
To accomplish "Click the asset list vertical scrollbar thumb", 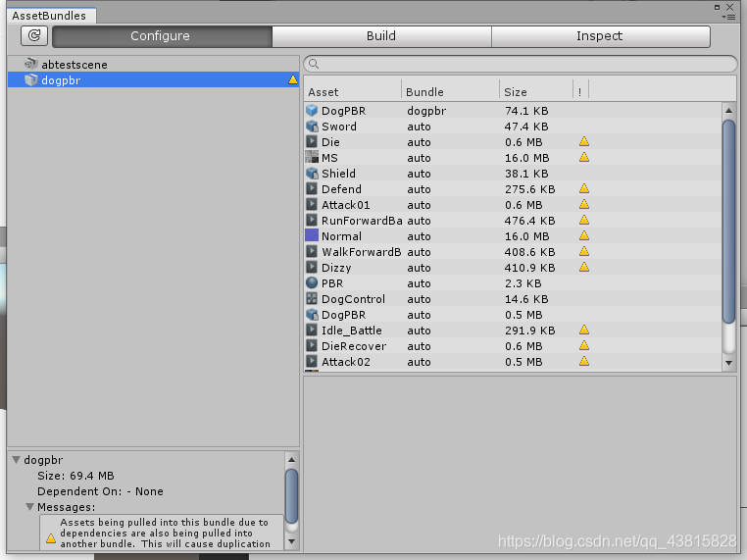I will point(729,222).
